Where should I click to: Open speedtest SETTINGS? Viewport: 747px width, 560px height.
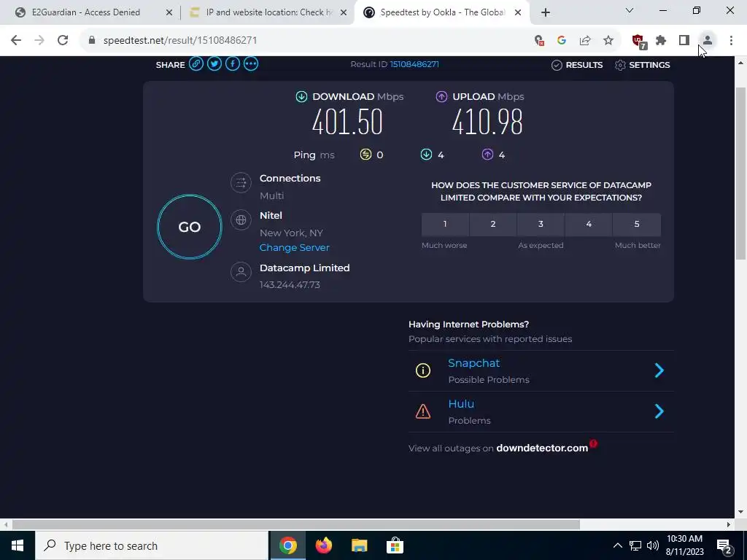[x=642, y=65]
